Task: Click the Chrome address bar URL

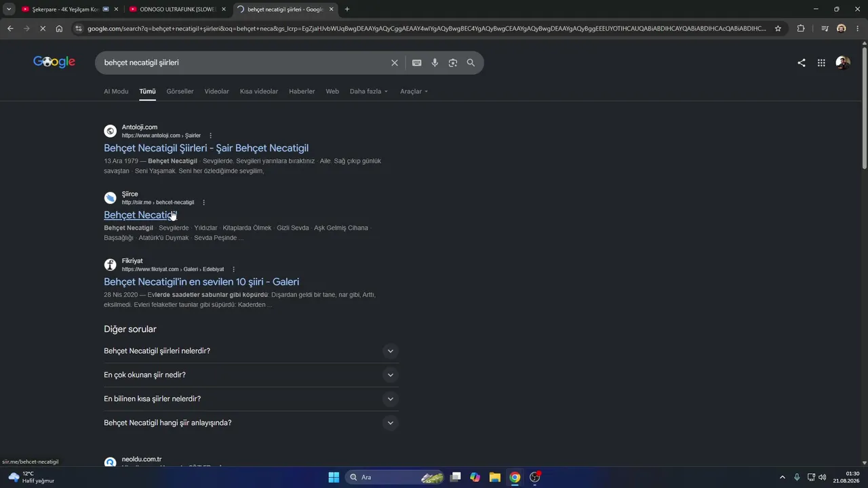Action: pyautogui.click(x=427, y=28)
